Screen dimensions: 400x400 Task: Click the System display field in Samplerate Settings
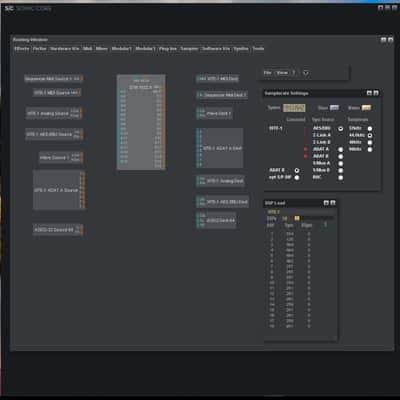click(294, 108)
